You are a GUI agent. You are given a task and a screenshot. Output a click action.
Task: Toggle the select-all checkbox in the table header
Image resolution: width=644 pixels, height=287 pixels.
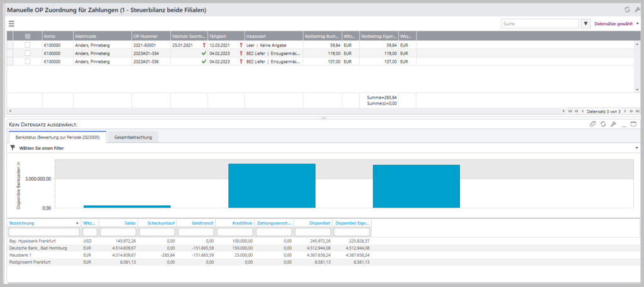[x=27, y=36]
